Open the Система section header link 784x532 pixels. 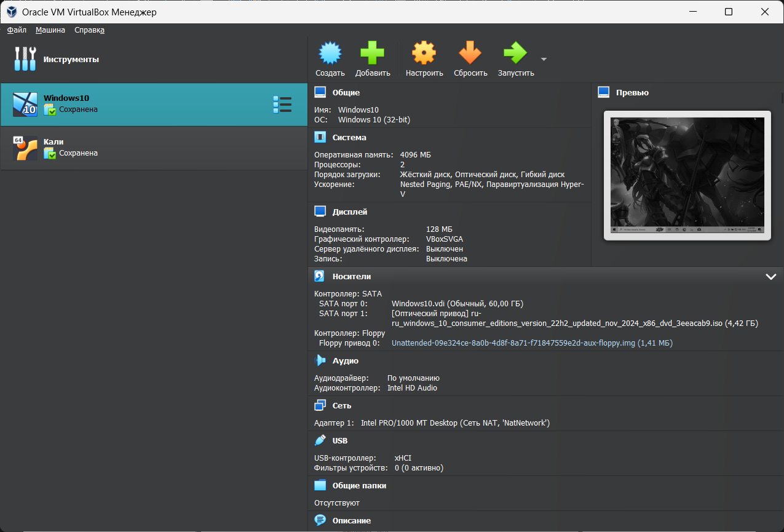(349, 137)
